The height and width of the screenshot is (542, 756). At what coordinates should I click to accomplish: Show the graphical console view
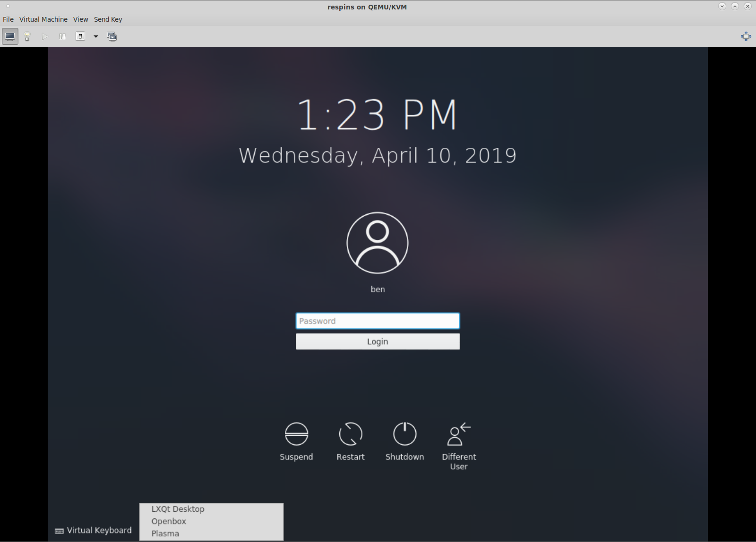[10, 36]
